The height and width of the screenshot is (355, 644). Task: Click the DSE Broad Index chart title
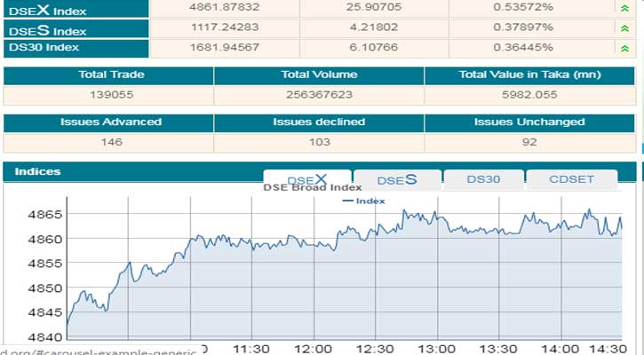pyautogui.click(x=313, y=188)
